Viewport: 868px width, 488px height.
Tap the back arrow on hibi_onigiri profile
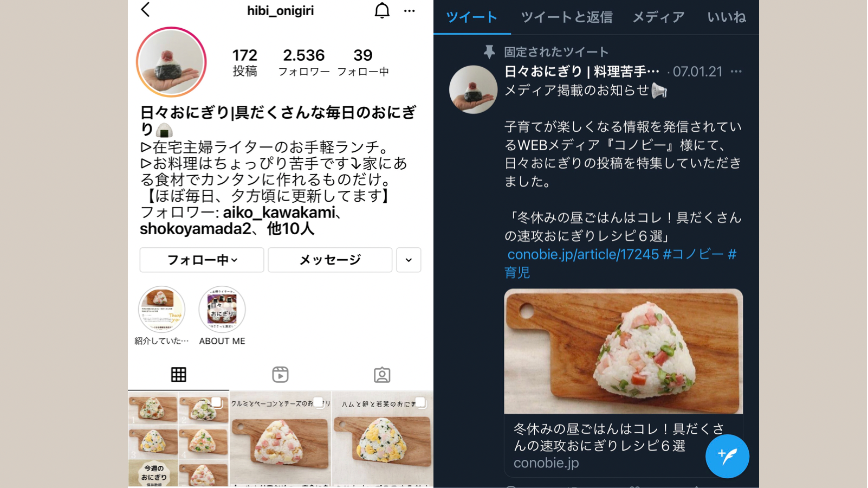tap(145, 10)
